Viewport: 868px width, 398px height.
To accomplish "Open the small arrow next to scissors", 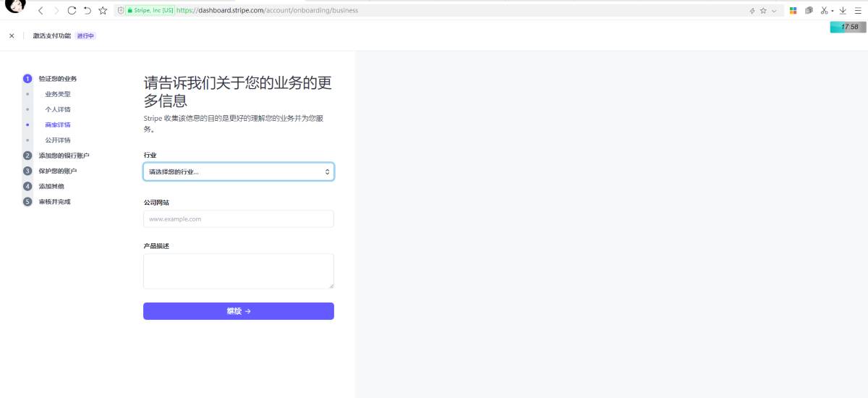I will click(x=833, y=12).
